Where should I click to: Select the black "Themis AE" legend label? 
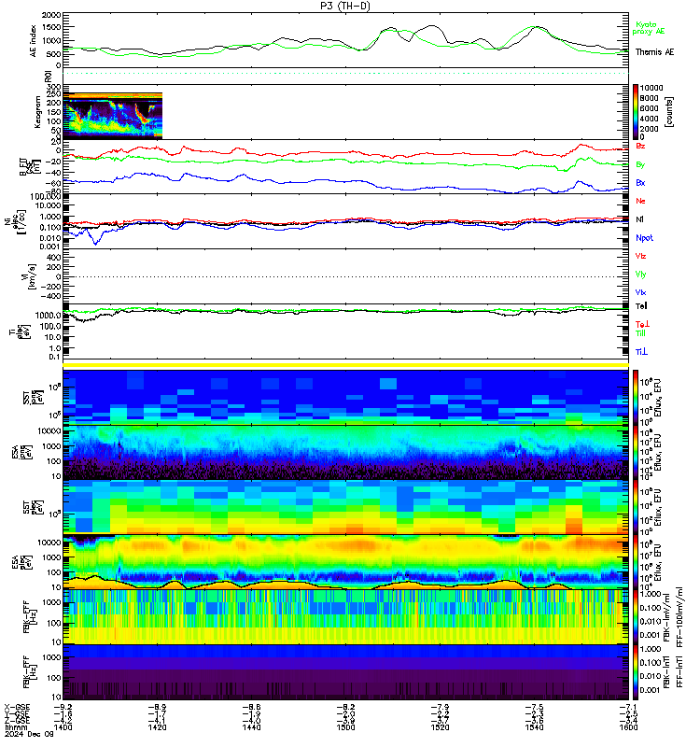click(655, 52)
